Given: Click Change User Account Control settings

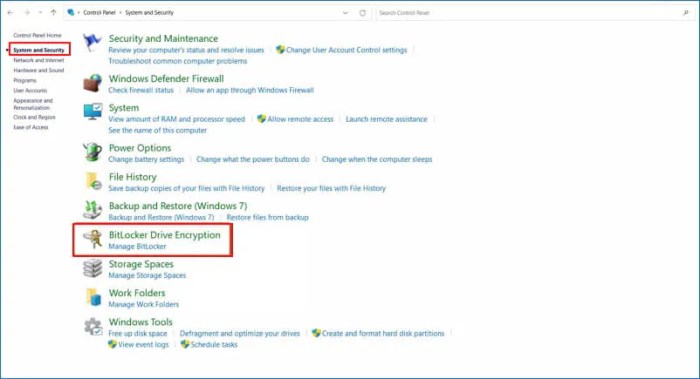Looking at the screenshot, I should coord(346,50).
